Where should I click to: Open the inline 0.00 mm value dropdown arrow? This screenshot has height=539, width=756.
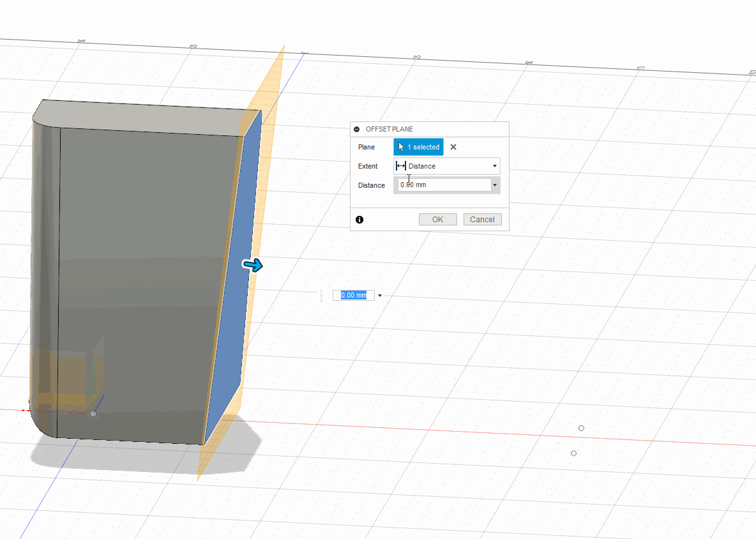point(380,295)
